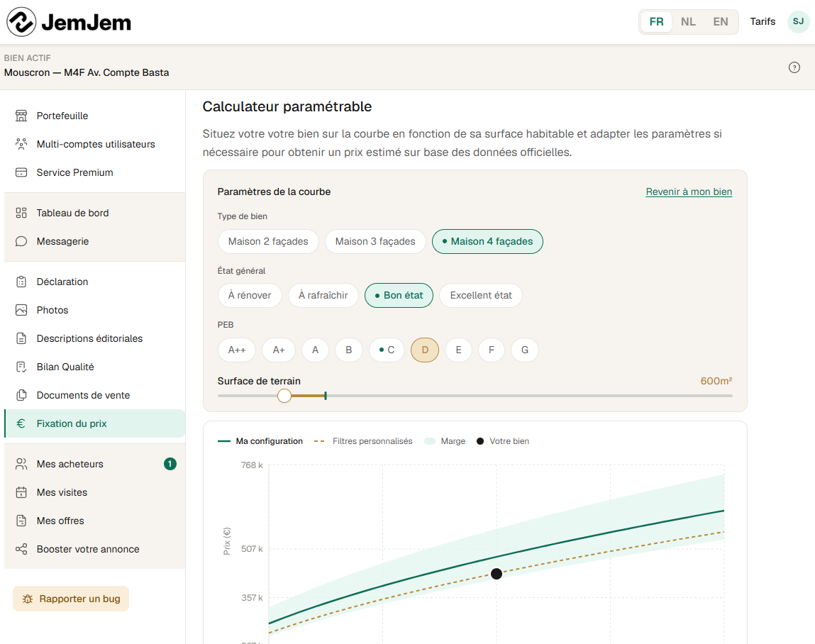Choose the Excellent état condition
This screenshot has height=644, width=815.
(481, 295)
